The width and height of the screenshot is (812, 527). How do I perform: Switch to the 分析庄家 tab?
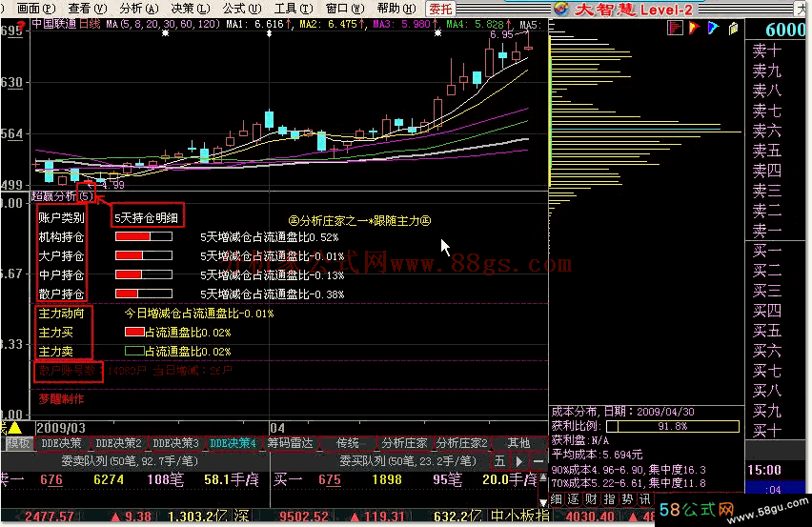pyautogui.click(x=404, y=443)
